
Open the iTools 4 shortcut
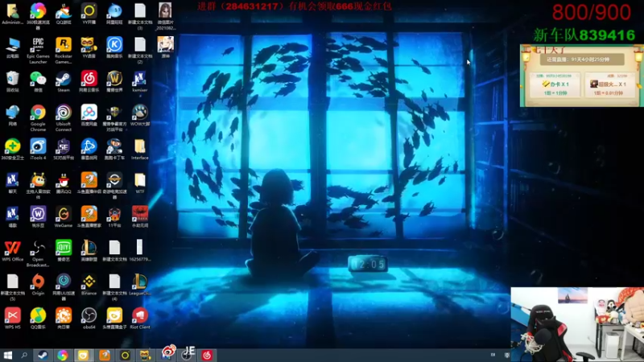pos(38,149)
